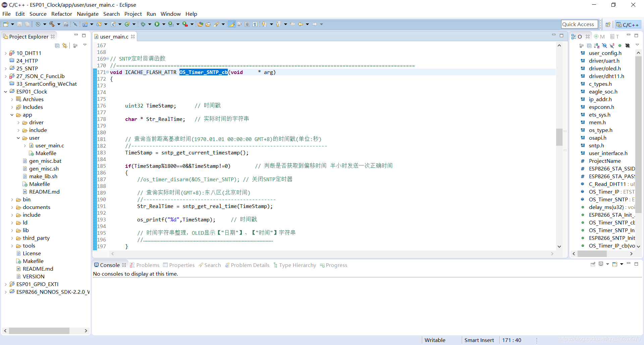Expand the 10_DHT11 project node
Image resolution: width=644 pixels, height=345 pixels.
click(6, 53)
